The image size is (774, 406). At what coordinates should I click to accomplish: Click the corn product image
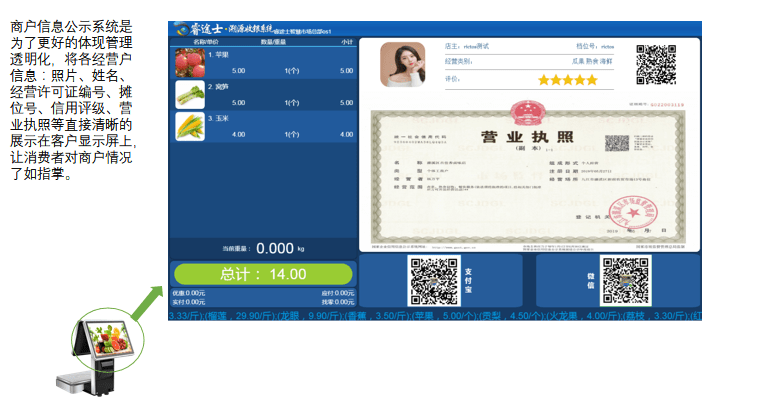tap(190, 126)
